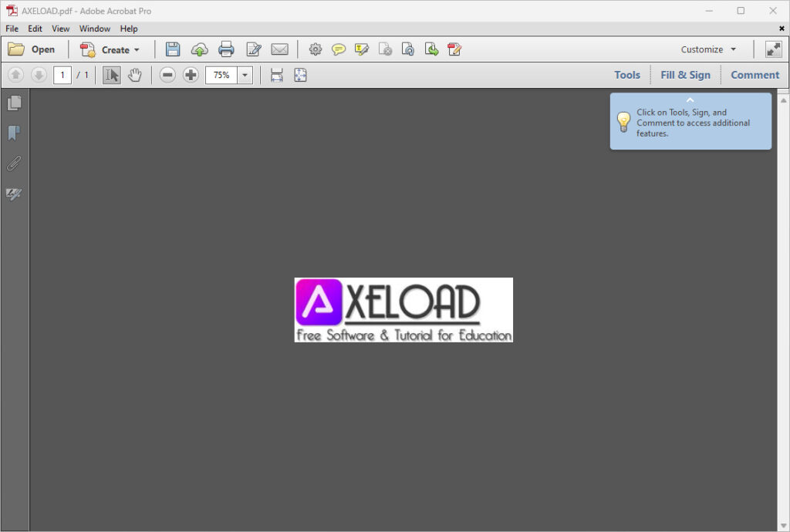This screenshot has height=532, width=790.
Task: Open the Fill & Sign pane
Action: pos(686,75)
